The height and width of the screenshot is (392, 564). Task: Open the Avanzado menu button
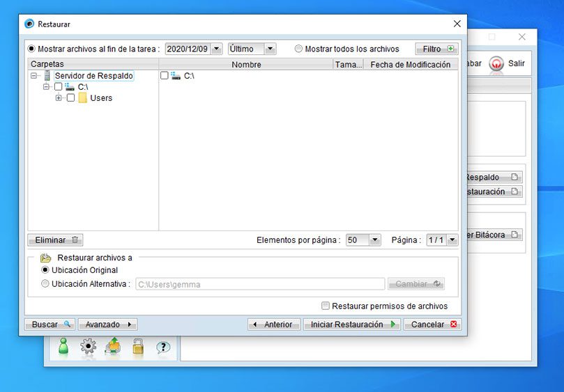(107, 324)
